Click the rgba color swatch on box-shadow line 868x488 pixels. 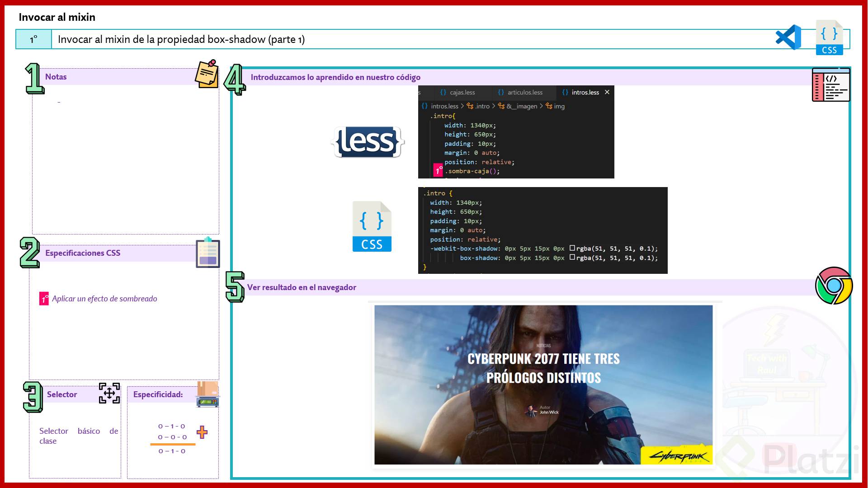coord(572,258)
